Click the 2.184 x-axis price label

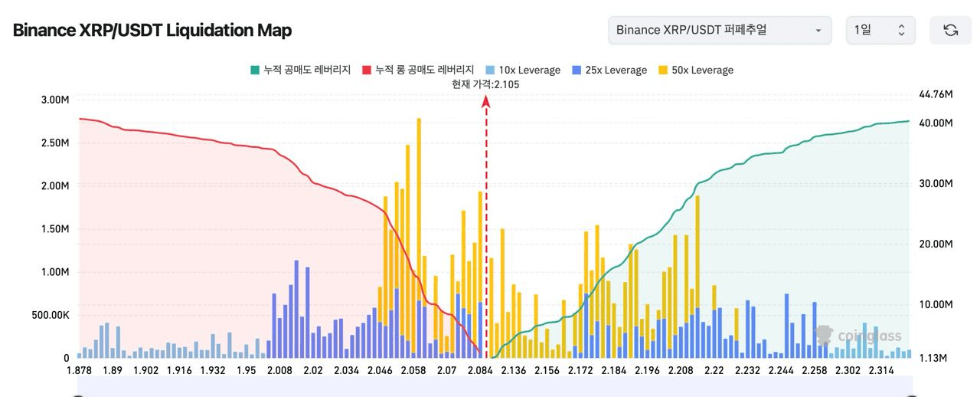pos(614,371)
